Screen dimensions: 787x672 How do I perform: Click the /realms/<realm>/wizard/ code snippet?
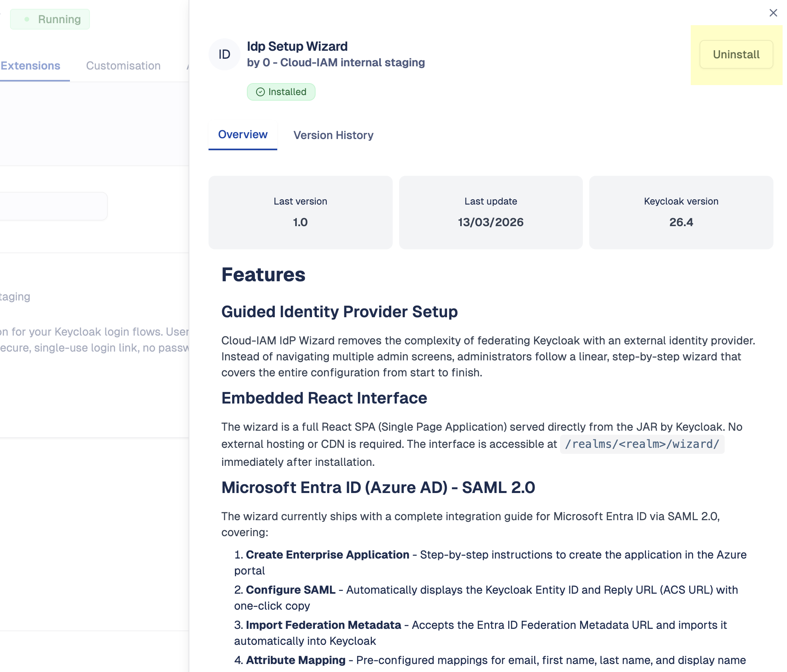pyautogui.click(x=642, y=444)
